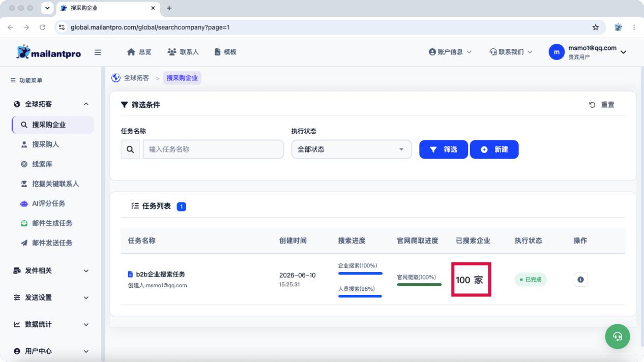Collapse sidebar with hamburger menu icon
The width and height of the screenshot is (644, 362).
pos(98,52)
